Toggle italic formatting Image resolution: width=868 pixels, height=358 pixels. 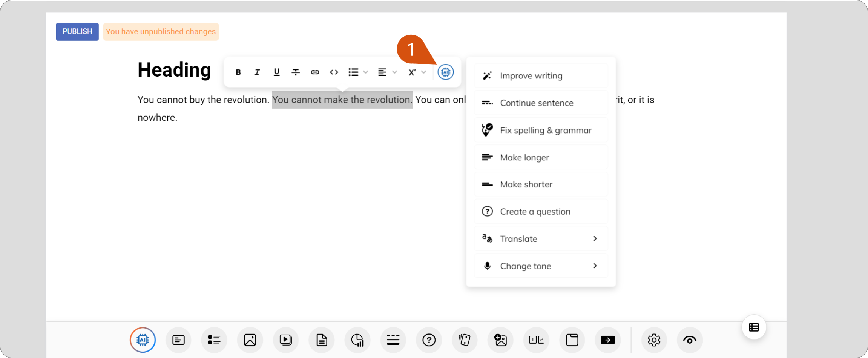click(x=257, y=72)
